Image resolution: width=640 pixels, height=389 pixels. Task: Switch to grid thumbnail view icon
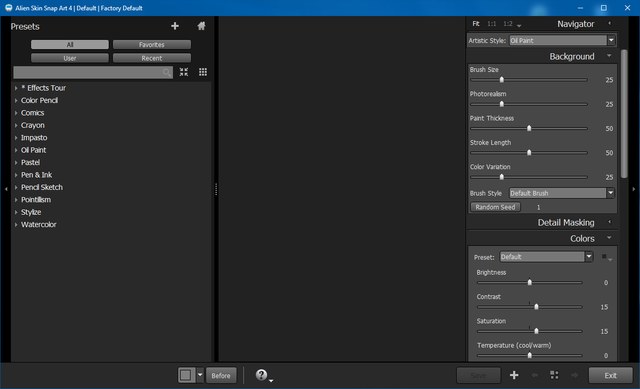tap(203, 72)
